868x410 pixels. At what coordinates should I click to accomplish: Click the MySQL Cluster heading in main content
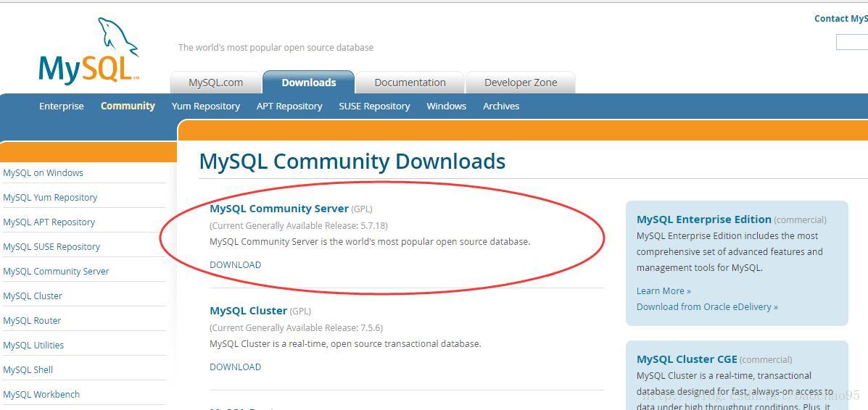click(249, 311)
